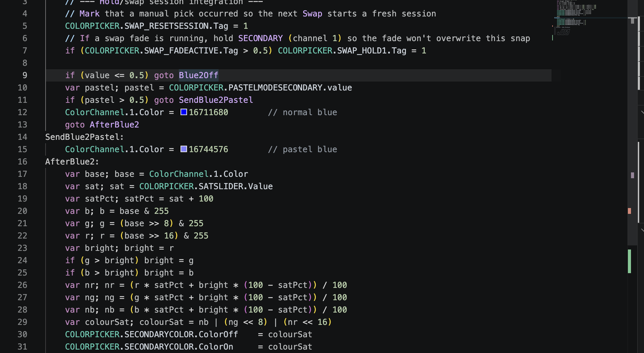
Task: Click ColorOn on line 31
Action: click(x=216, y=347)
